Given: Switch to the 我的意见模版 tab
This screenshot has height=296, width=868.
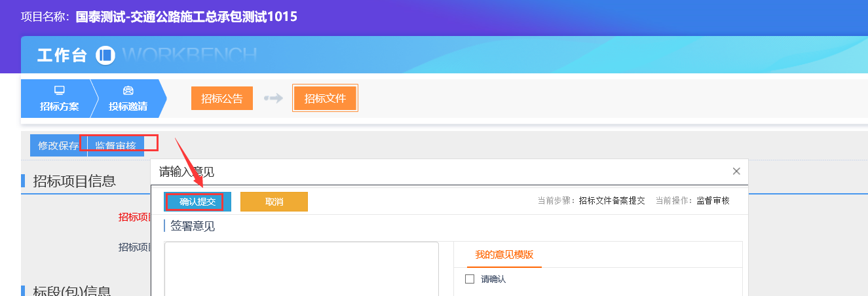Looking at the screenshot, I should (504, 255).
